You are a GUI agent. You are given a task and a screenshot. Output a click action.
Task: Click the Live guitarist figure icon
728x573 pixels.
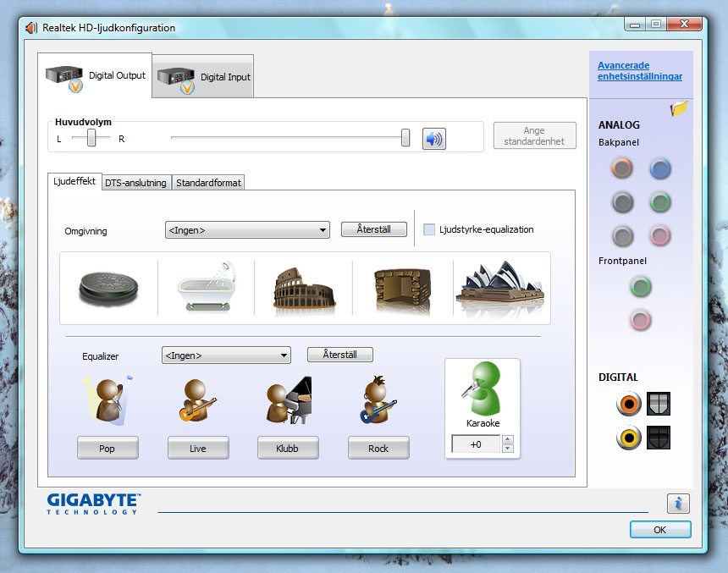click(197, 400)
